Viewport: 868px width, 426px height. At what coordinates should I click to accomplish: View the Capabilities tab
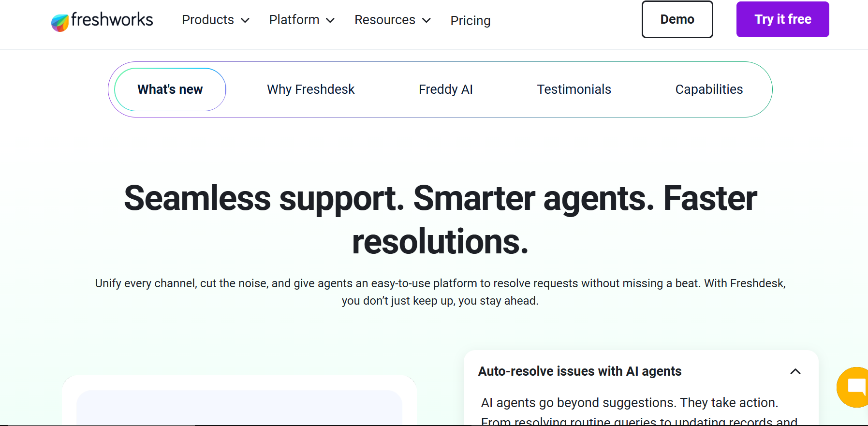tap(709, 89)
